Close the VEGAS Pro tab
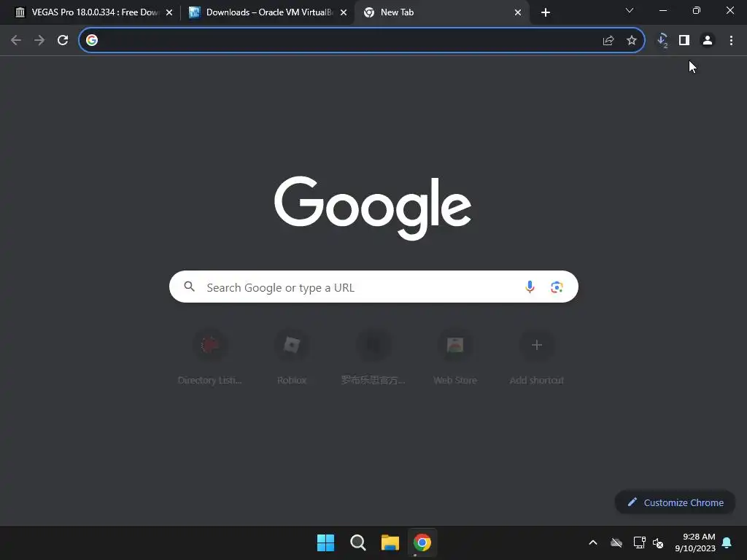The height and width of the screenshot is (560, 747). (x=169, y=12)
